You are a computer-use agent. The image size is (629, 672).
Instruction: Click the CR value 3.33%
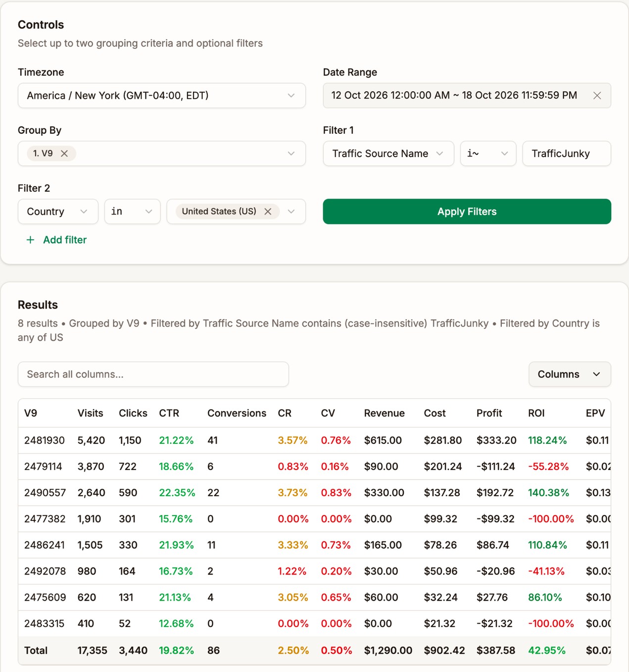[x=292, y=545]
